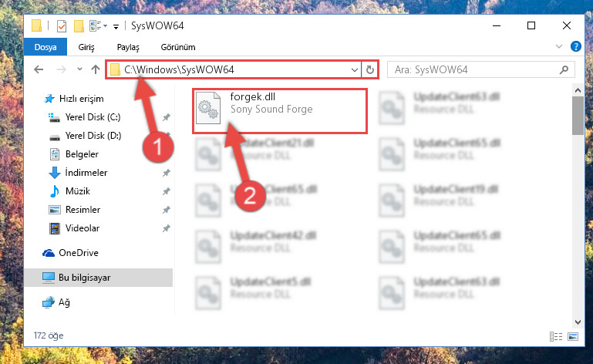593x364 pixels.
Task: Switch to large icons view layout
Action: (x=573, y=336)
